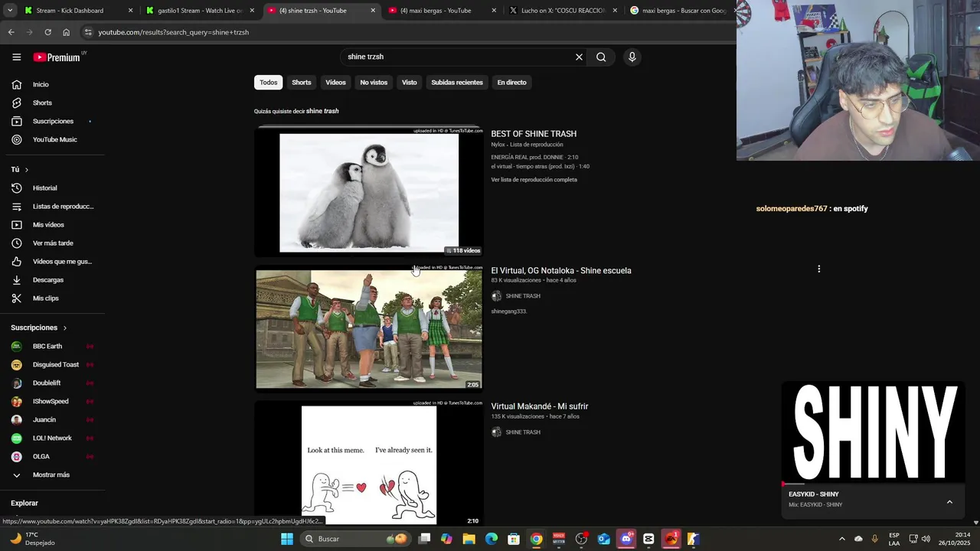Select Subidas recientes filter chip
This screenshot has width=980, height=551.
click(457, 82)
